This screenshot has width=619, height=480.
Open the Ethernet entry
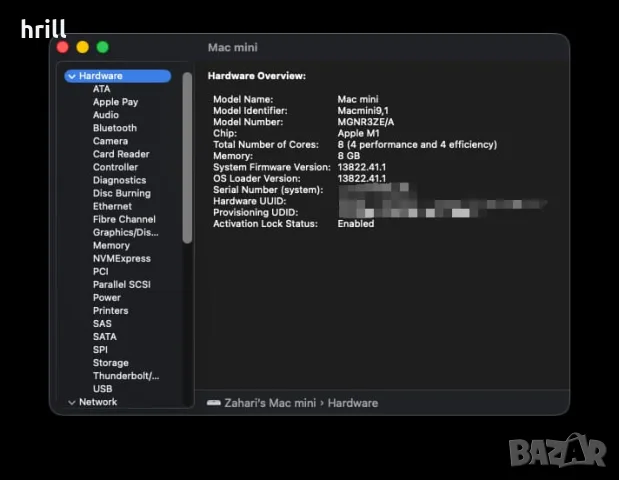point(112,206)
